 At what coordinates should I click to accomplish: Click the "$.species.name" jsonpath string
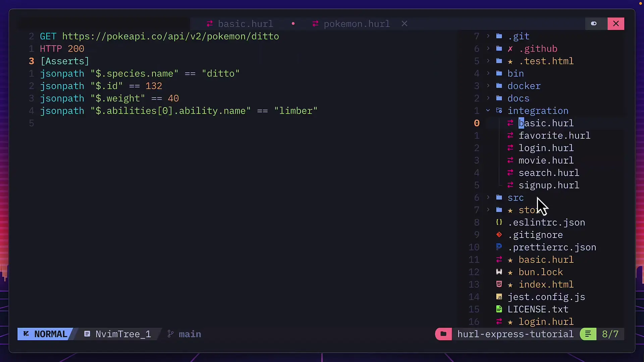pyautogui.click(x=134, y=73)
